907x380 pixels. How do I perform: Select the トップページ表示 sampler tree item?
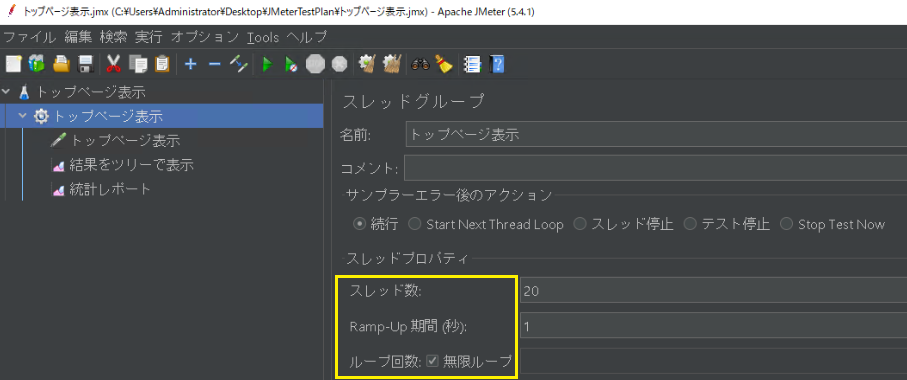coord(125,141)
